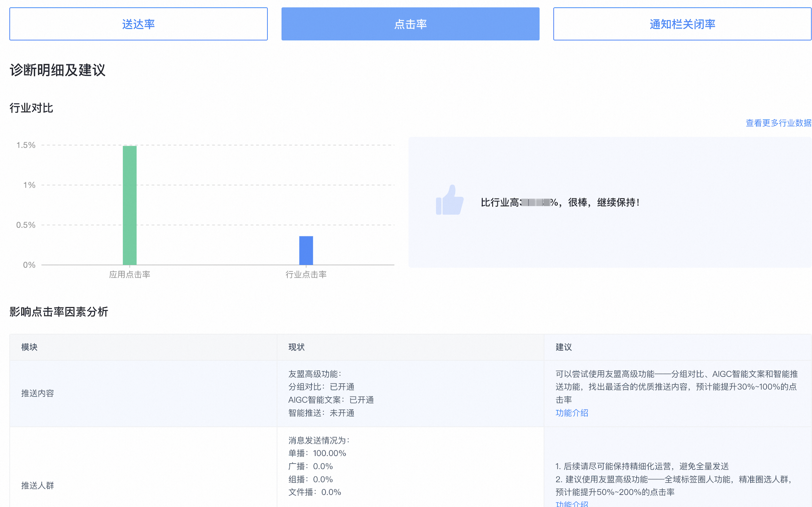Click the 行业对比 heading
This screenshot has width=812, height=507.
[x=31, y=108]
